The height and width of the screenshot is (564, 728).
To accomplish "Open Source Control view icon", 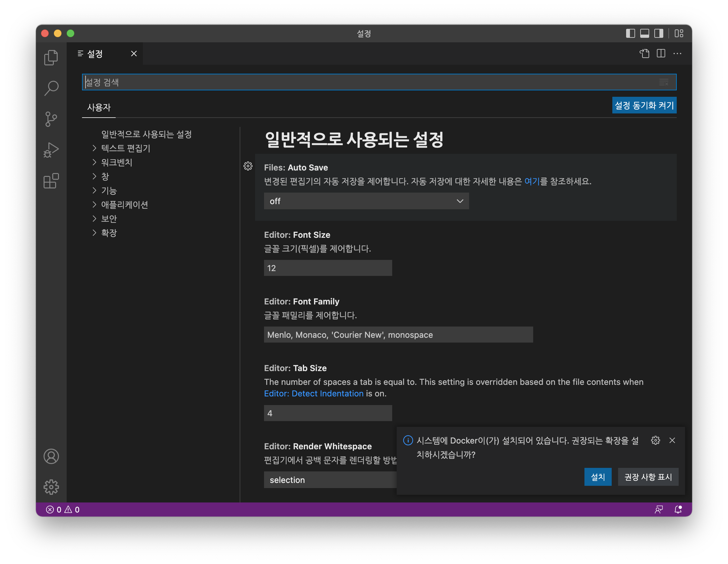I will 51,119.
